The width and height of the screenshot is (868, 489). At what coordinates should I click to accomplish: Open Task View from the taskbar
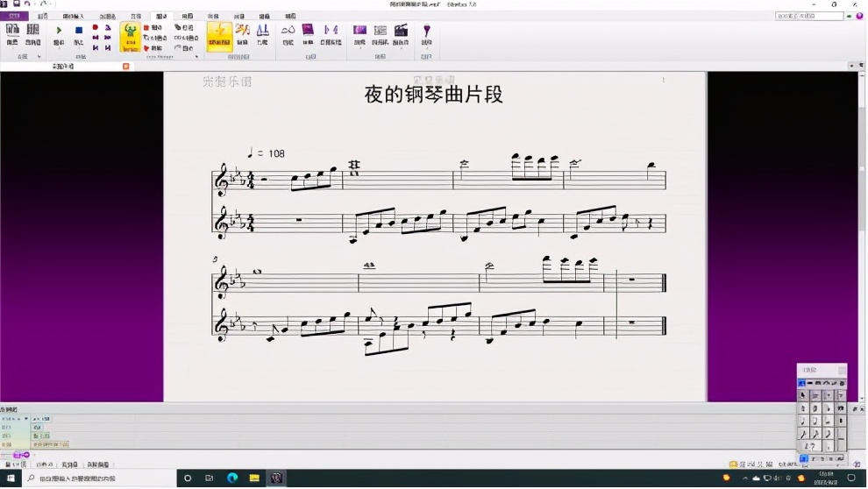point(210,478)
